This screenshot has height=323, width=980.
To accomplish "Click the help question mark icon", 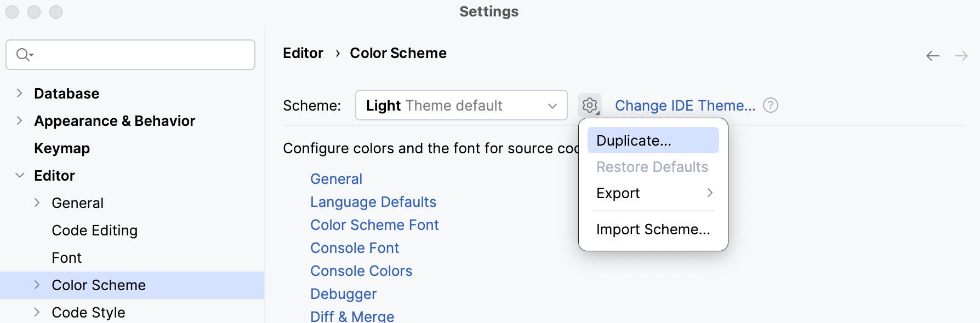I will [x=770, y=105].
